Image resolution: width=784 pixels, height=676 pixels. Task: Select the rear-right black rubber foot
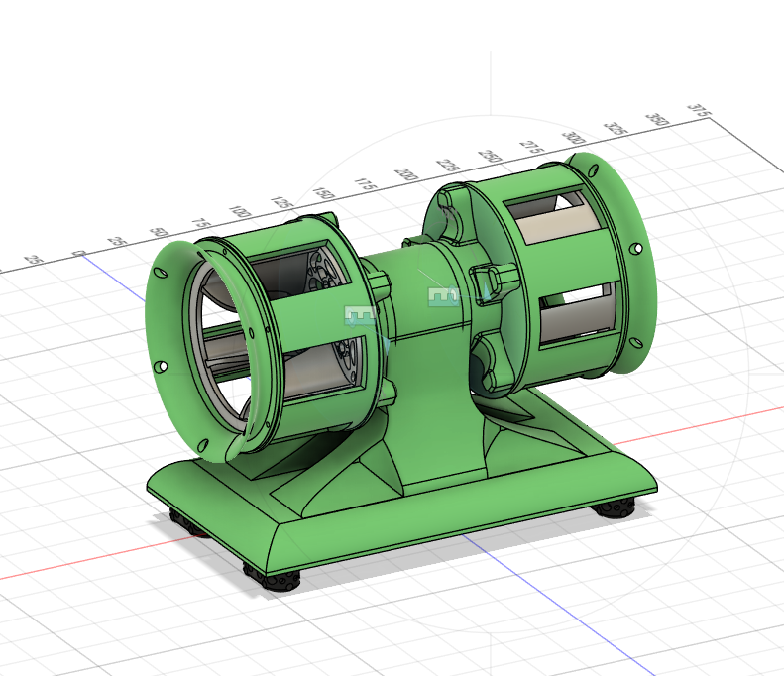click(x=615, y=508)
